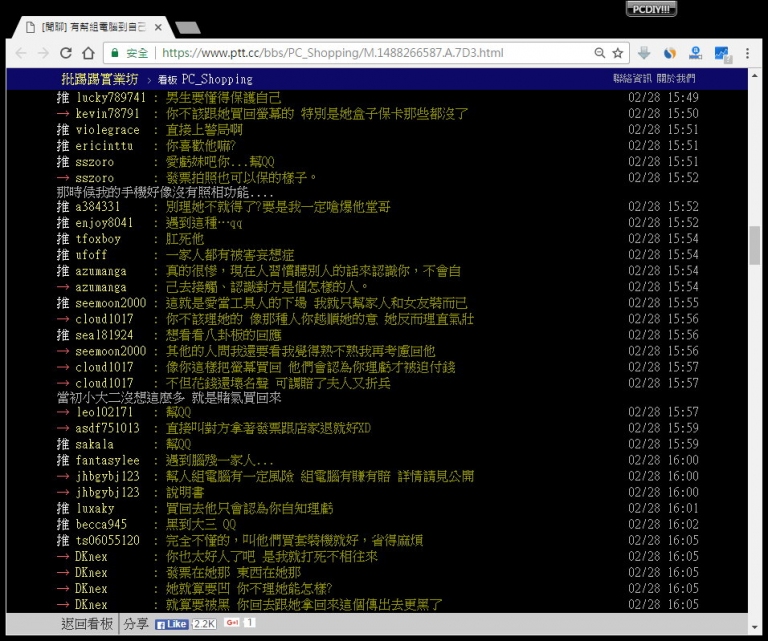768x641 pixels.
Task: Select username fantasylee
Action: point(107,460)
